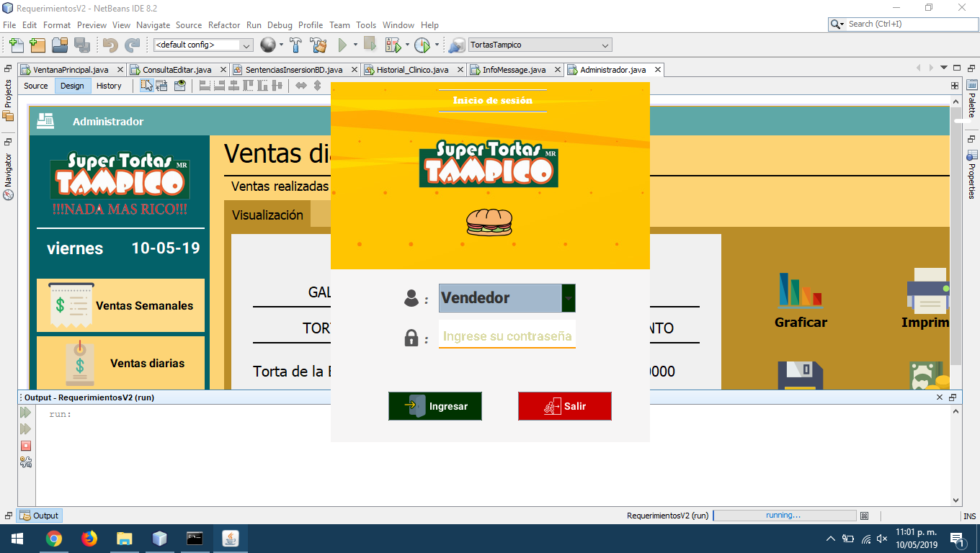Profile project with clock icon
980x553 pixels.
[x=422, y=45]
